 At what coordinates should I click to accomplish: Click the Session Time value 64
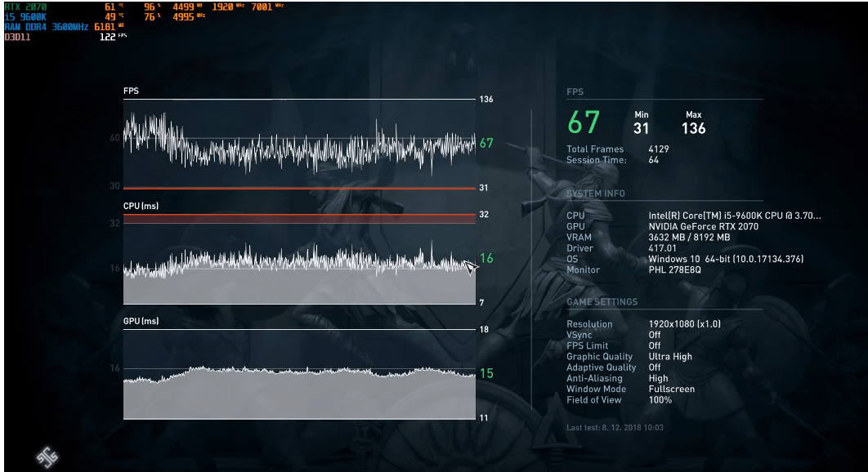click(x=654, y=160)
